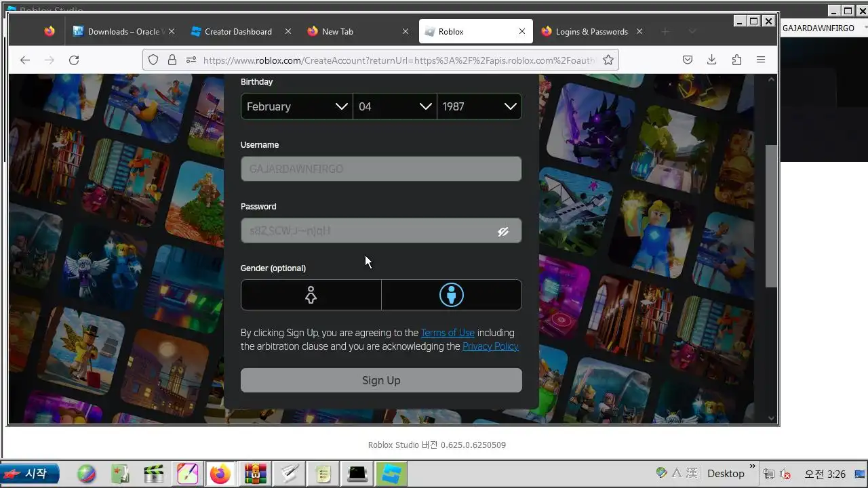Image resolution: width=868 pixels, height=488 pixels.
Task: Close the Creator Dashboard tab
Action: point(288,31)
